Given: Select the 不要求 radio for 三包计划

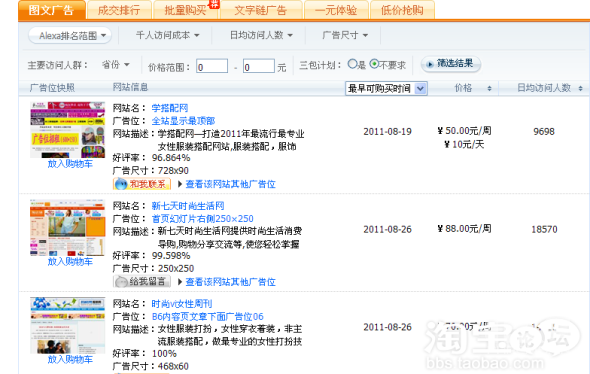Looking at the screenshot, I should tap(374, 64).
